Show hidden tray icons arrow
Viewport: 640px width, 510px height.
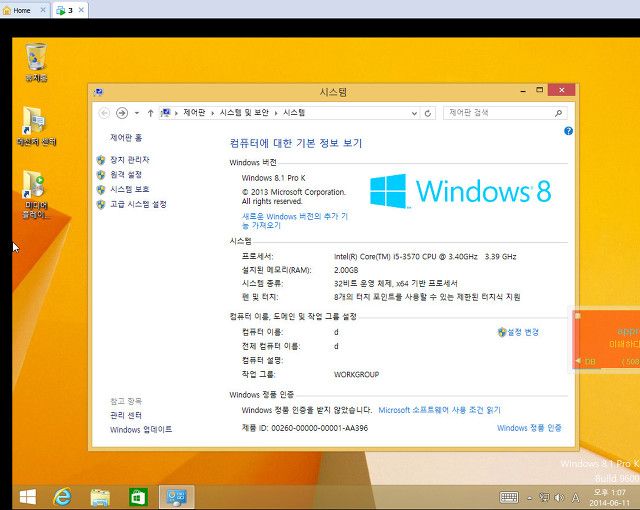point(529,498)
